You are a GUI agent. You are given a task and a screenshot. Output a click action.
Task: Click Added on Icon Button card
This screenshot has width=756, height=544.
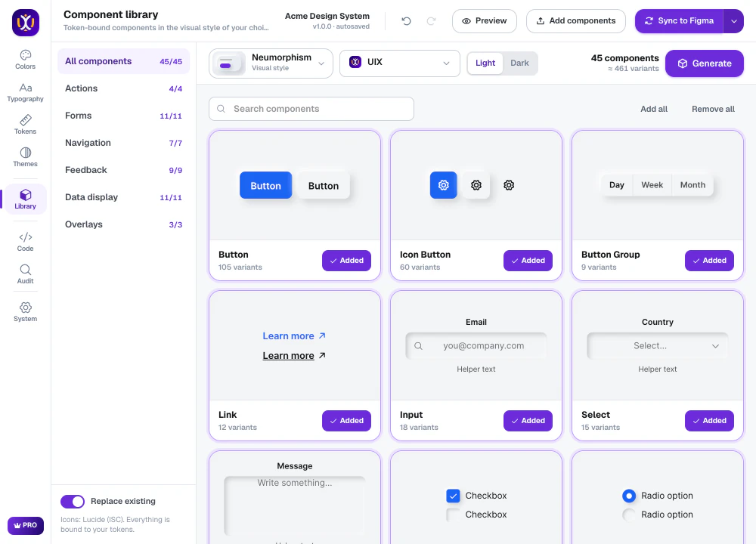point(528,261)
